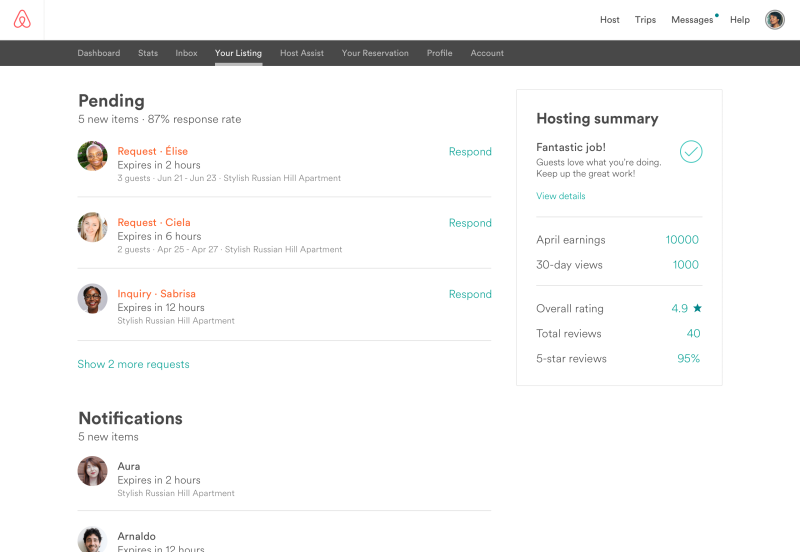Viewport: 800px width, 552px height.
Task: Click Ciela's Apr 25 - Apr 27 booking details
Action: [x=230, y=249]
